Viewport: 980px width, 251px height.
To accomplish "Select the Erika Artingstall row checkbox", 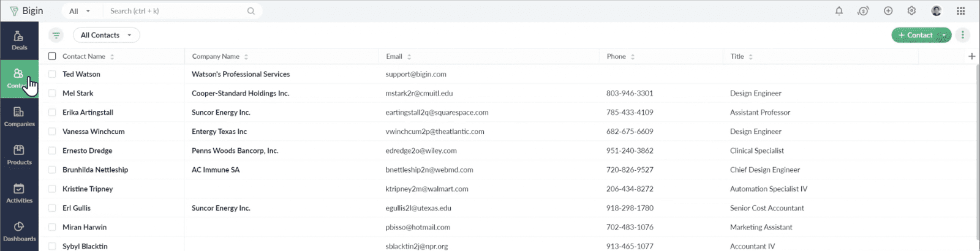I will tap(52, 112).
